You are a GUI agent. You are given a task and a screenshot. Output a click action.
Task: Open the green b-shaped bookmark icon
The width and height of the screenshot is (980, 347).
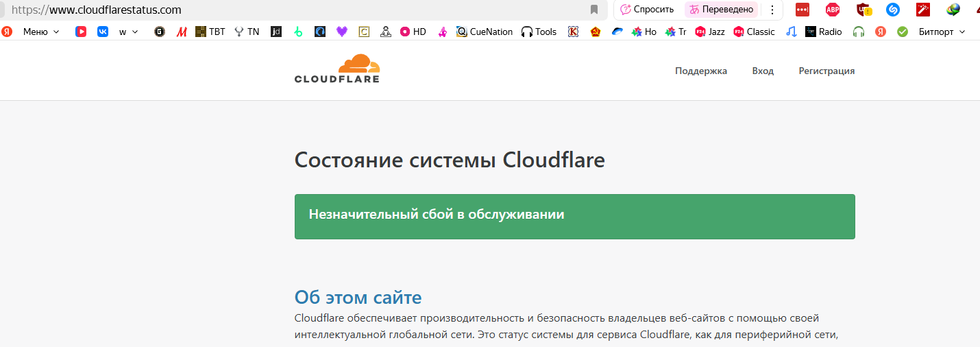(298, 32)
